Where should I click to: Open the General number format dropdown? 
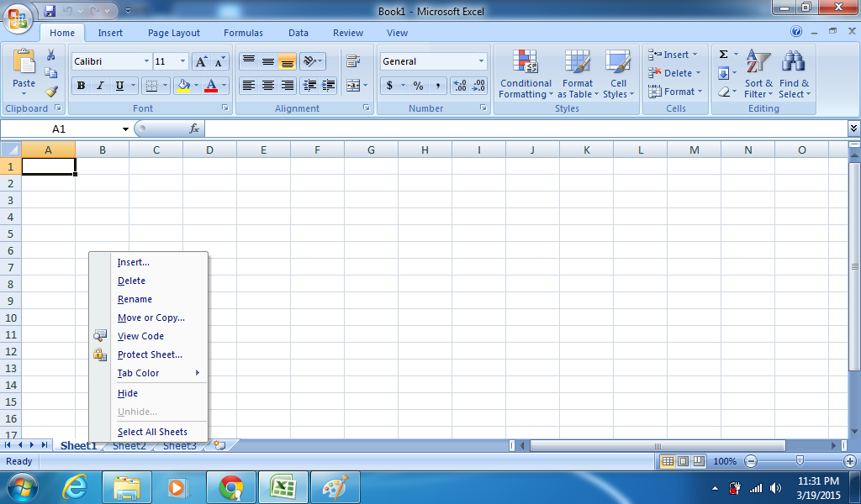point(481,61)
